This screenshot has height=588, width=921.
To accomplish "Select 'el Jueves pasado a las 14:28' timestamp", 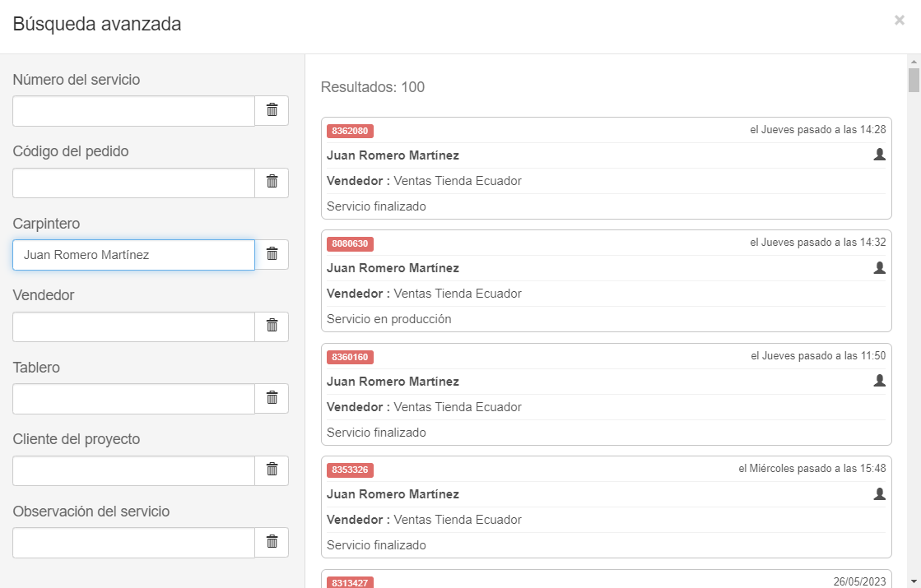I will tap(817, 130).
